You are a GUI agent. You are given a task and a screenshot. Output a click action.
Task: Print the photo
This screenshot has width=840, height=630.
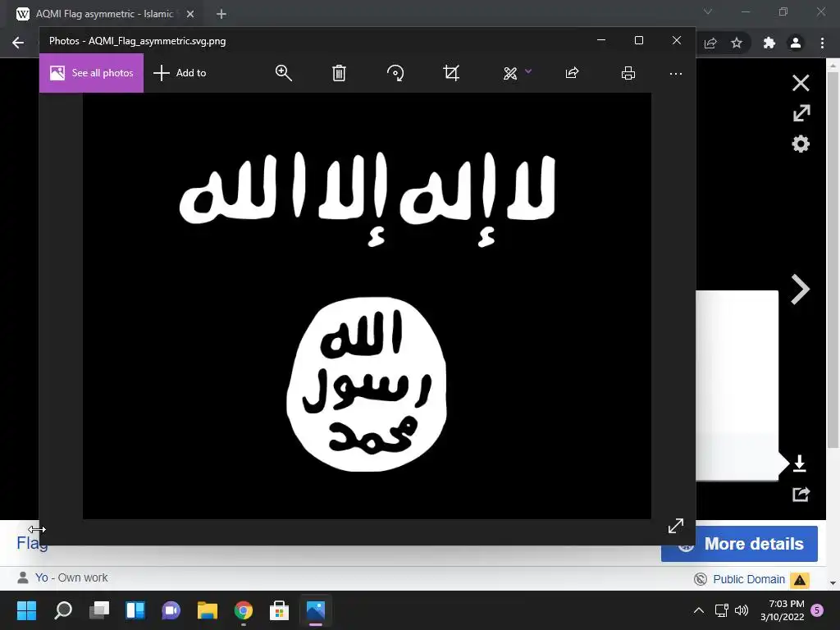pyautogui.click(x=628, y=73)
